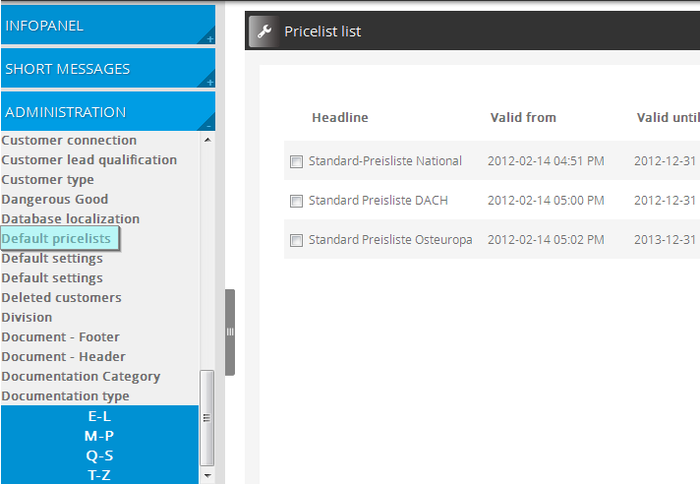Sort by the Valid from column header
The image size is (700, 484).
click(523, 118)
